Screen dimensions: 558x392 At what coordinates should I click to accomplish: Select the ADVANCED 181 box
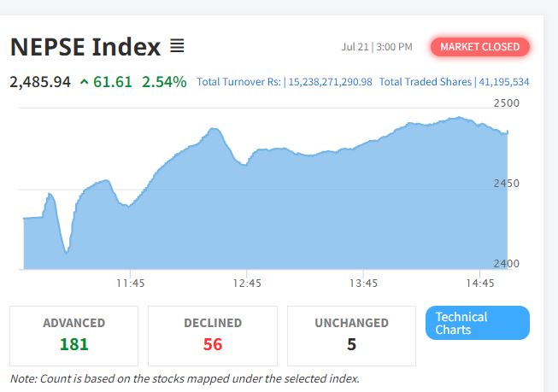coord(73,336)
